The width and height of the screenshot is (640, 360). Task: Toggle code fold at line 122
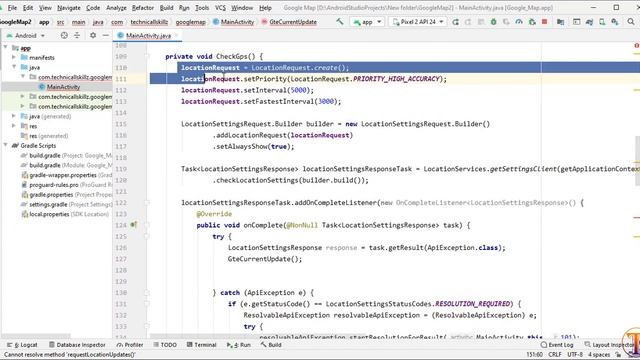pyautogui.click(x=147, y=202)
